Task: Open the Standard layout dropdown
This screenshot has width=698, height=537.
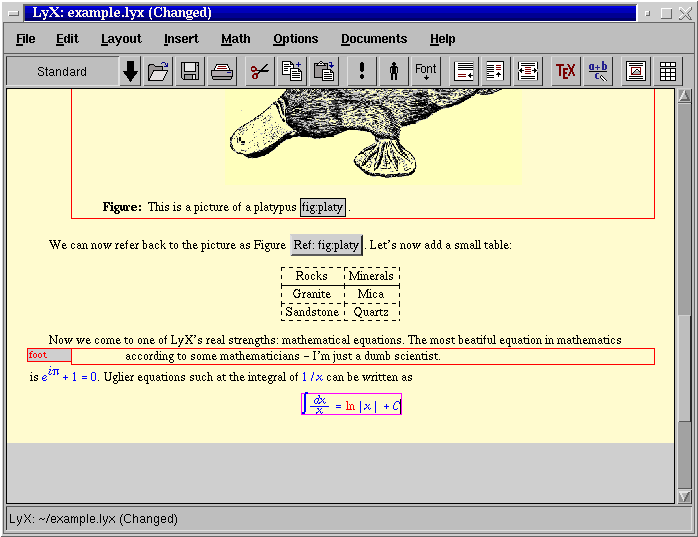Action: pos(62,72)
